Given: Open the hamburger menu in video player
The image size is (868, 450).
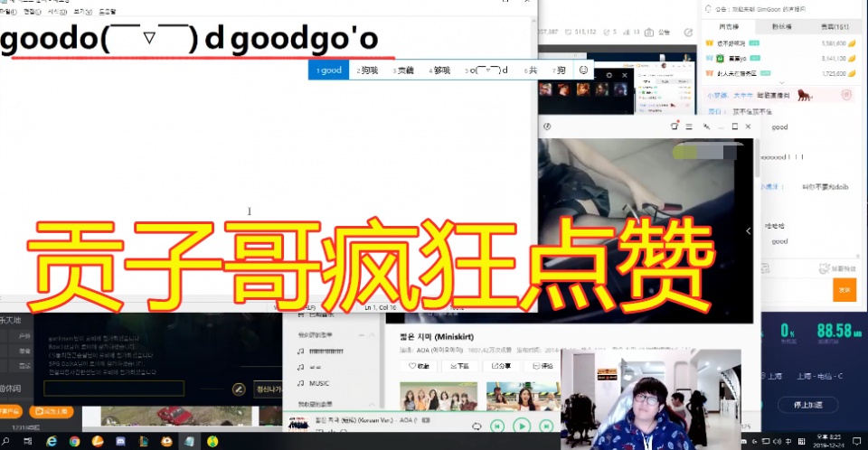Looking at the screenshot, I should (x=689, y=127).
